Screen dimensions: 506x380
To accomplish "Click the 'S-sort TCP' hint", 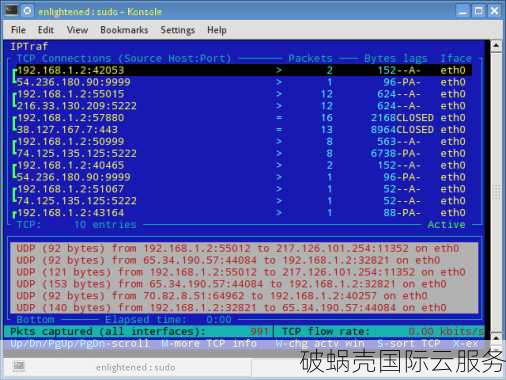I will click(409, 343).
